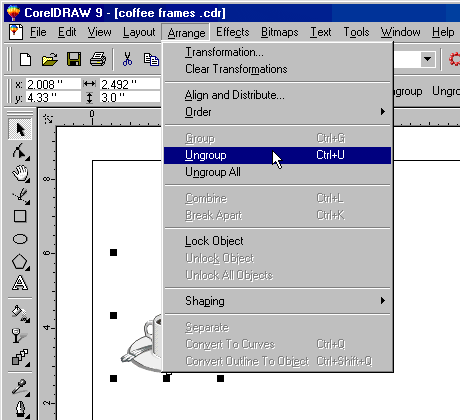
Task: Click the Cut scissors icon
Action: click(x=127, y=60)
